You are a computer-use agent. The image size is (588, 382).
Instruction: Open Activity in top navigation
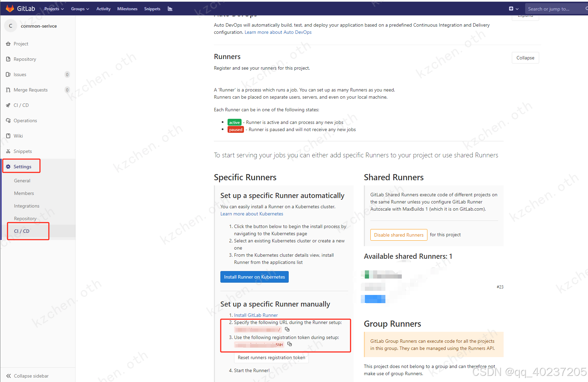click(x=103, y=9)
